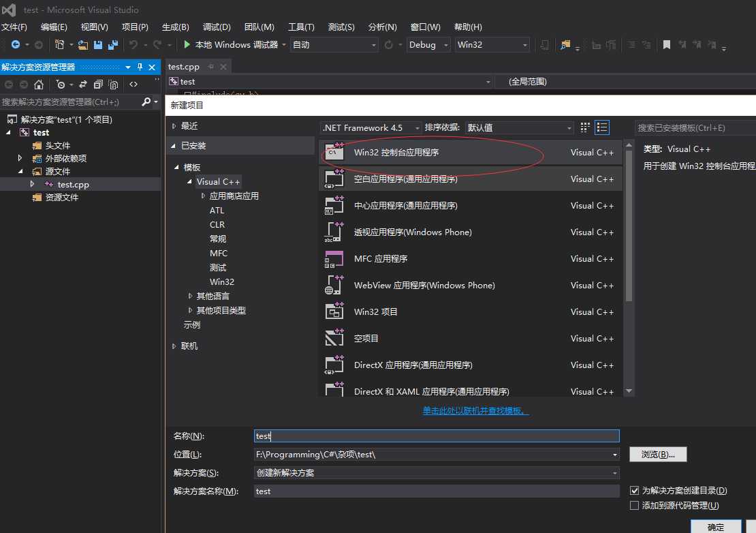Select the blank universal app template

point(471,179)
